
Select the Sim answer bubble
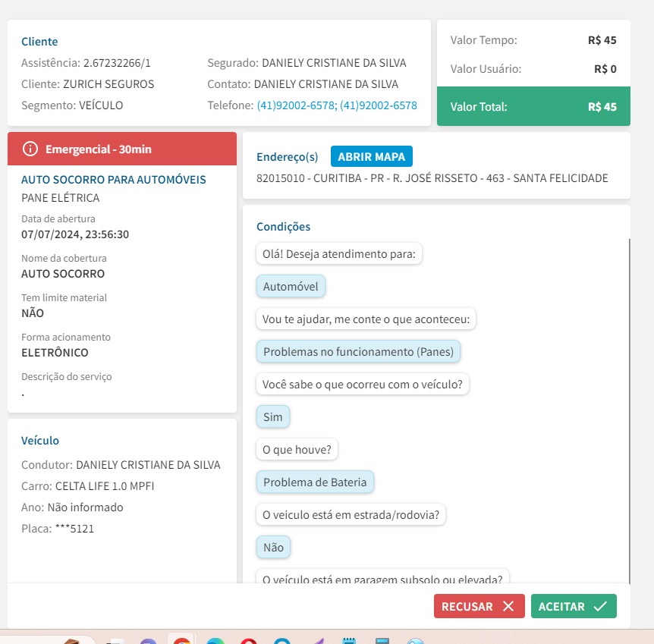pyautogui.click(x=273, y=416)
